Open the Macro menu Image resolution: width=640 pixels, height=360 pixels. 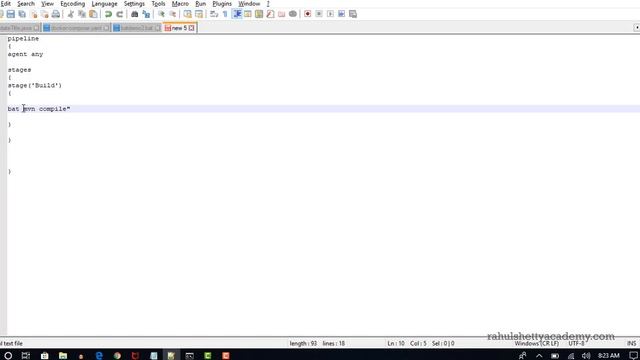180,4
